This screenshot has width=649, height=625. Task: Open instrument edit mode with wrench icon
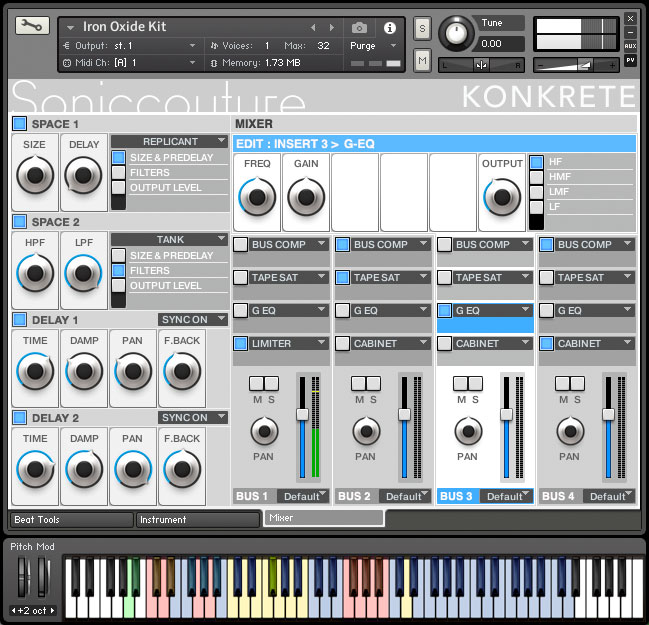pyautogui.click(x=32, y=26)
